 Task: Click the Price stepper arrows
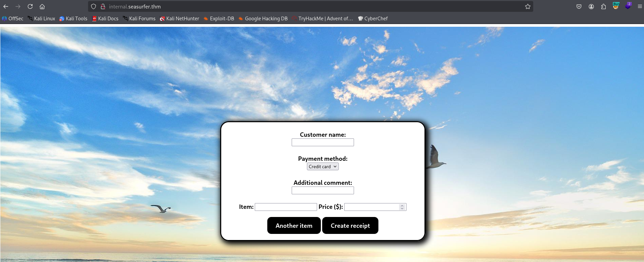(x=402, y=207)
